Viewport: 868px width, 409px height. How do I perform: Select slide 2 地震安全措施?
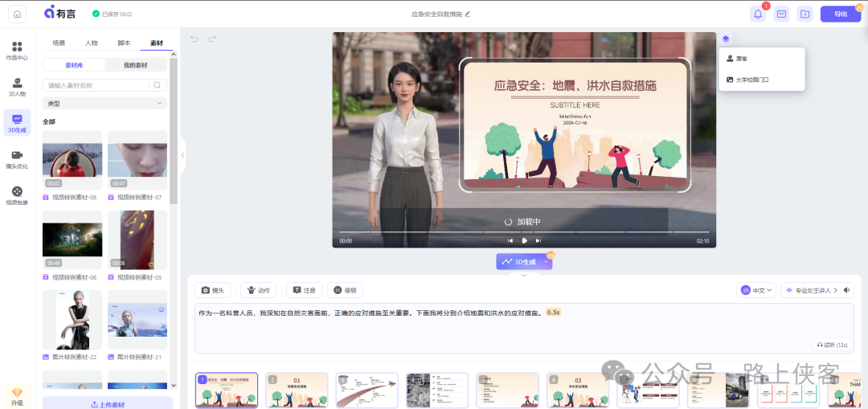(297, 391)
